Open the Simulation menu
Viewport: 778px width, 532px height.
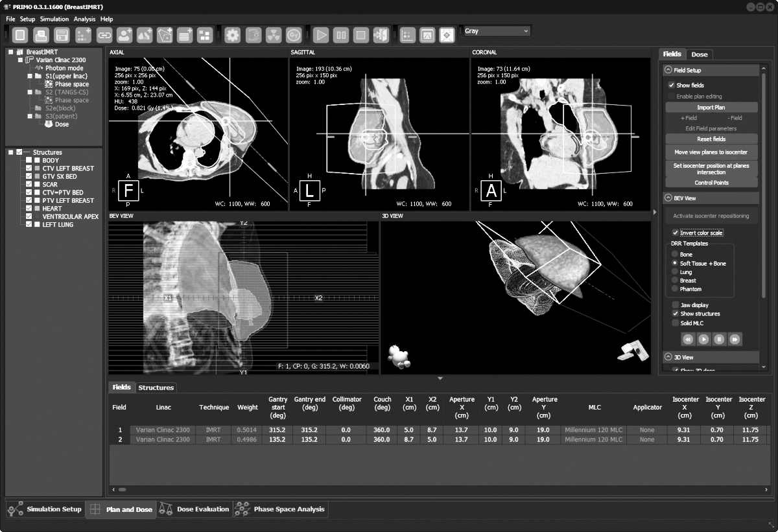tap(54, 19)
